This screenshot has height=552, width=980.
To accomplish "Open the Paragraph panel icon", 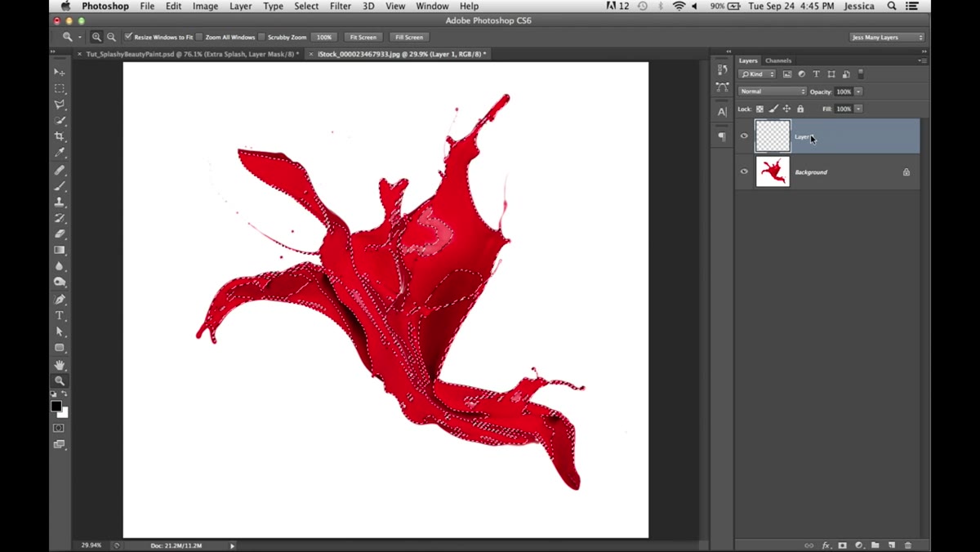I will 722,136.
